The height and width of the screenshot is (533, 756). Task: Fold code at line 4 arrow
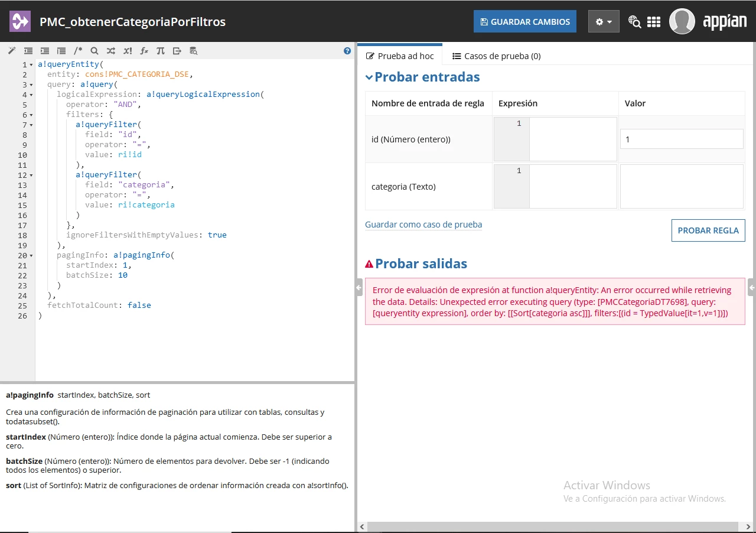click(x=31, y=95)
